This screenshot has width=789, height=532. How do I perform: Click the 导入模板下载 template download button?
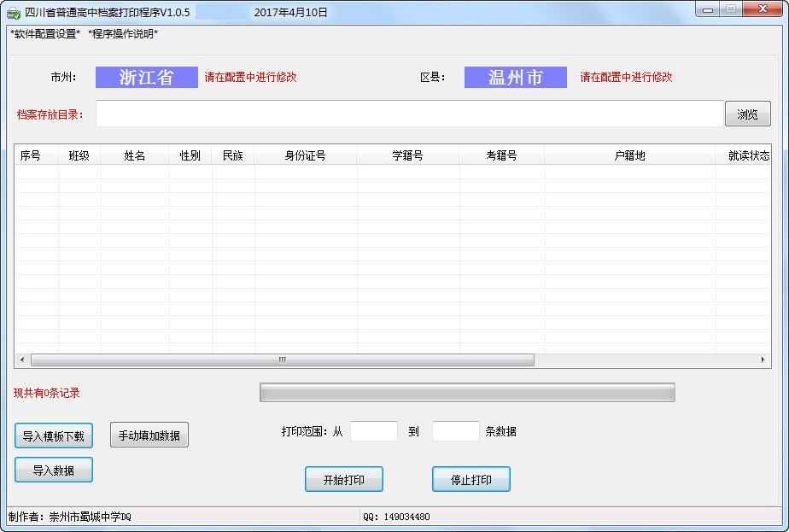(x=53, y=435)
